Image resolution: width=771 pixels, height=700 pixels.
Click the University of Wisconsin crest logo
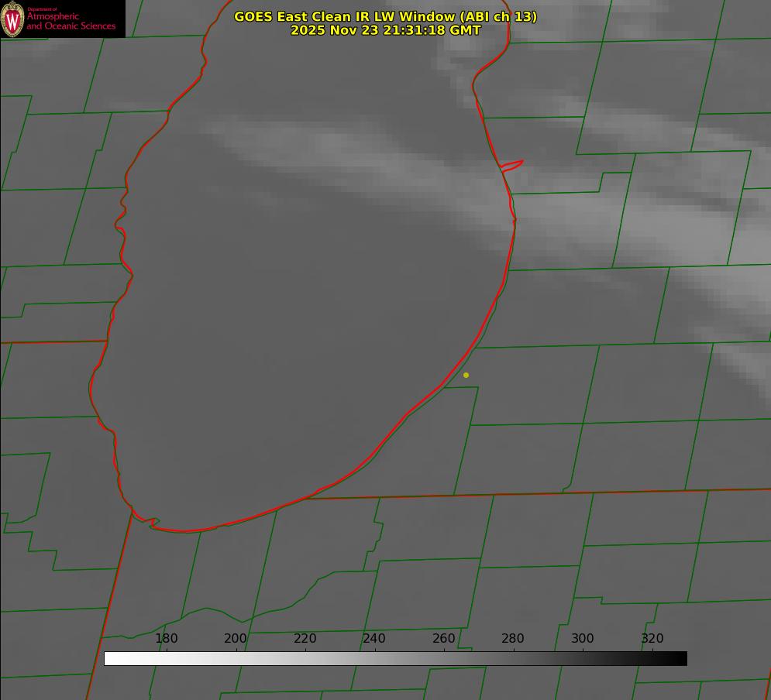pyautogui.click(x=13, y=19)
